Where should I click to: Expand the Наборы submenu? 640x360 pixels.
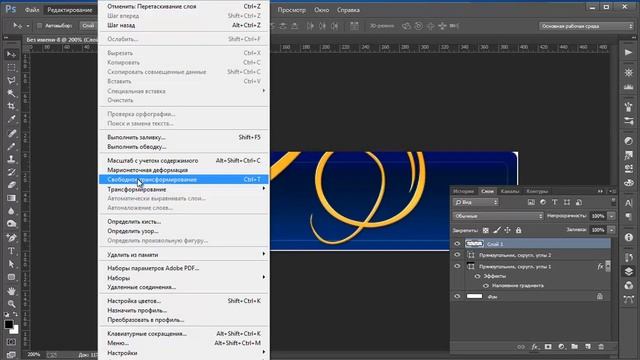[184, 278]
